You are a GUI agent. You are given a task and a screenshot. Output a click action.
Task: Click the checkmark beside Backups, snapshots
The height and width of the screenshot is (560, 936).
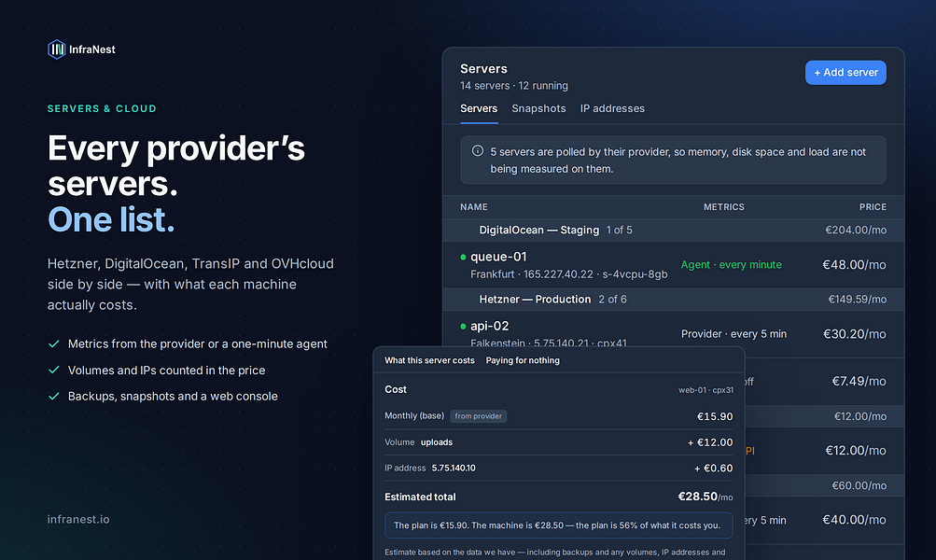point(54,397)
